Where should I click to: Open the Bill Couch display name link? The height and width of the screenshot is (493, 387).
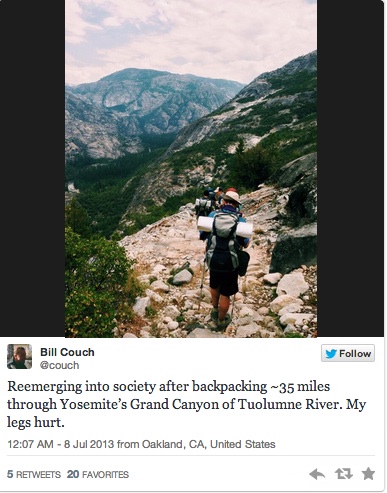67,352
